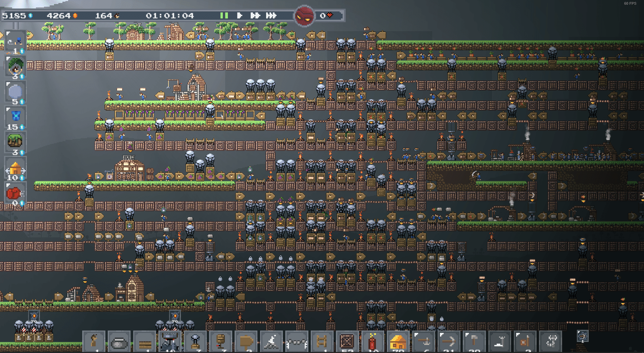This screenshot has width=644, height=353.
Task: Click the heart counter showing 0
Action: coord(326,16)
